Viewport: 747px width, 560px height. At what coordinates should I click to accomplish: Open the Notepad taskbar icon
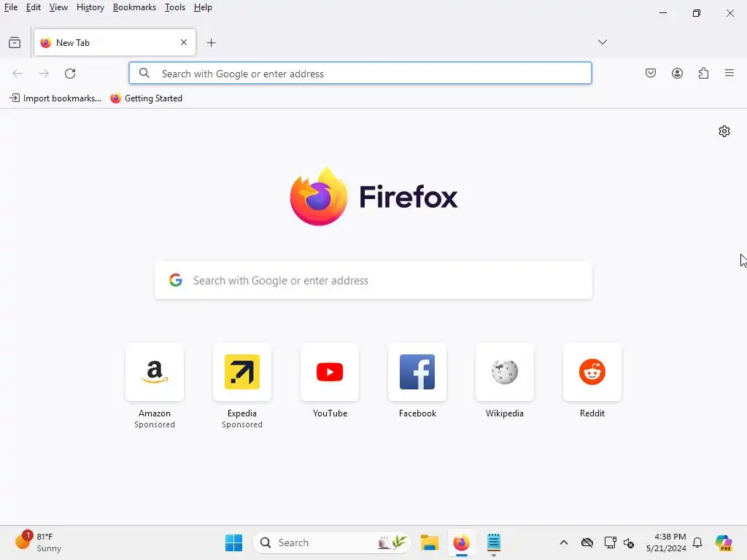point(494,542)
